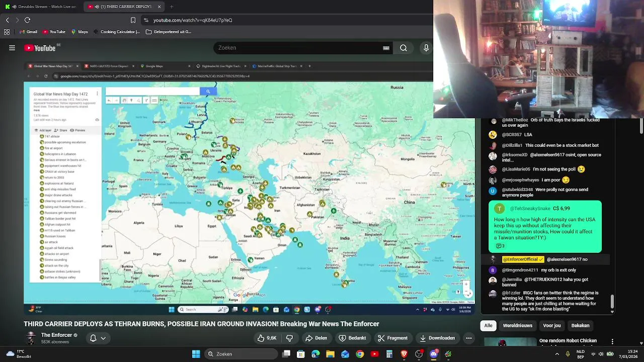644x362 pixels.
Task: Run search with magnifier button
Action: click(x=404, y=48)
